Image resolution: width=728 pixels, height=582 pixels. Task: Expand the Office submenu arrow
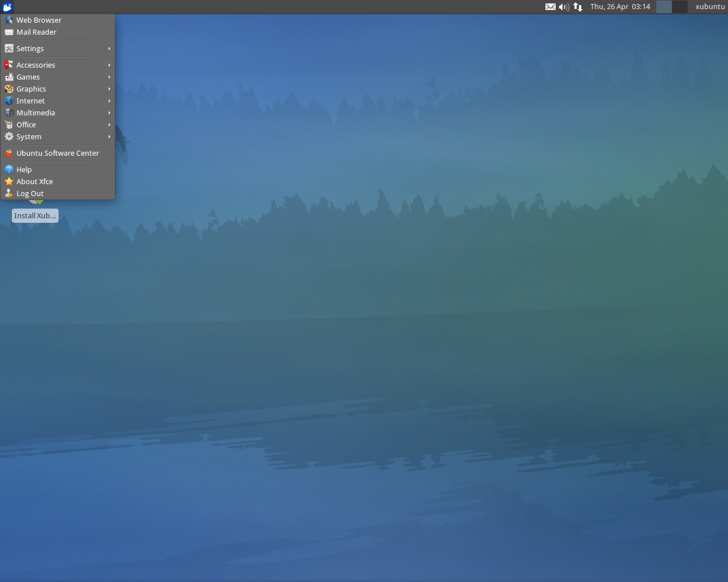109,124
